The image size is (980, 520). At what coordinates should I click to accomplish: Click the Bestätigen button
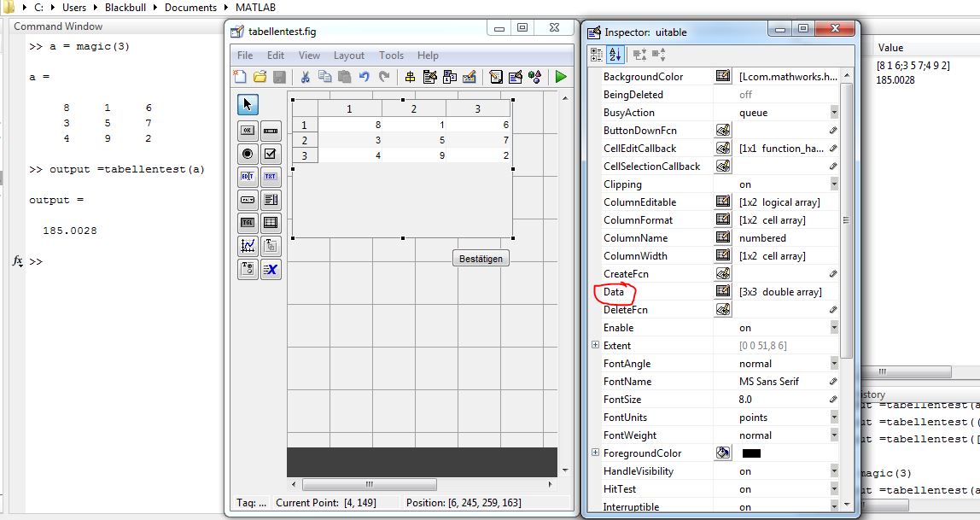pos(481,259)
